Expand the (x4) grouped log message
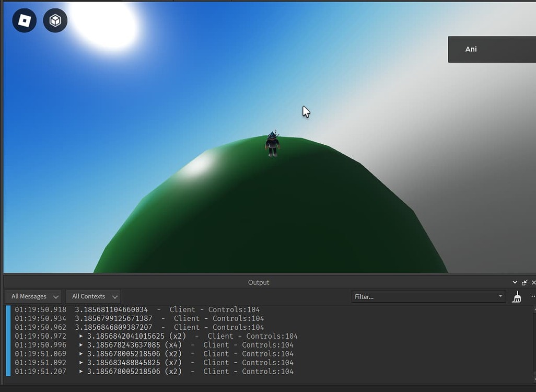This screenshot has width=536, height=392. pos(81,344)
